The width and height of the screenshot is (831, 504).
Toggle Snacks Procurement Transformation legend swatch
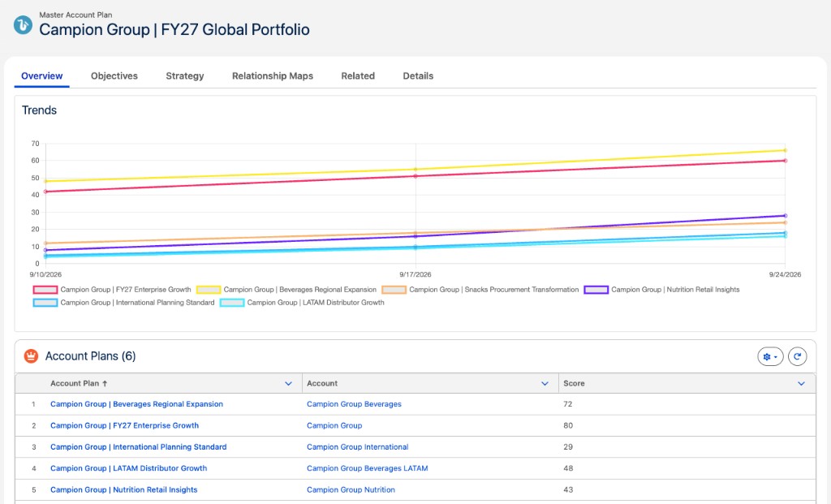coord(394,290)
